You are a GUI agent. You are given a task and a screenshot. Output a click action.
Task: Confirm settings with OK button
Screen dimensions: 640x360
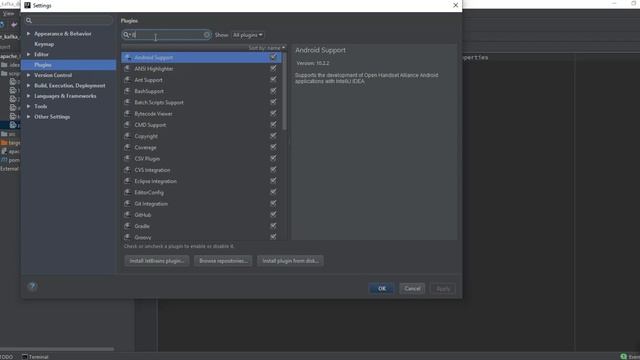(382, 289)
